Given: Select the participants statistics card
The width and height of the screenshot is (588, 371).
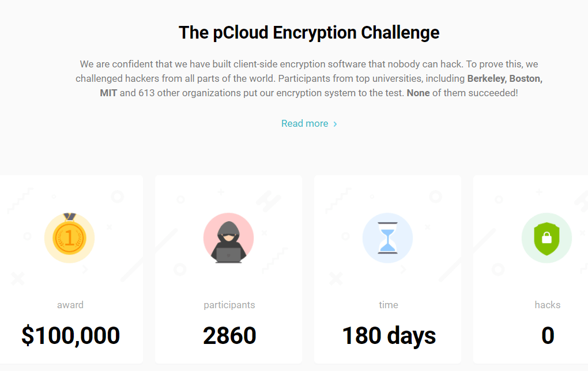Looking at the screenshot, I should pyautogui.click(x=228, y=269).
